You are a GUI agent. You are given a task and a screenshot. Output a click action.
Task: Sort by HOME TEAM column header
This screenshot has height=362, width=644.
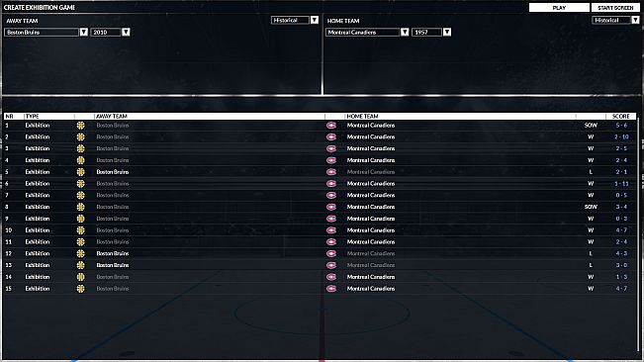point(362,116)
